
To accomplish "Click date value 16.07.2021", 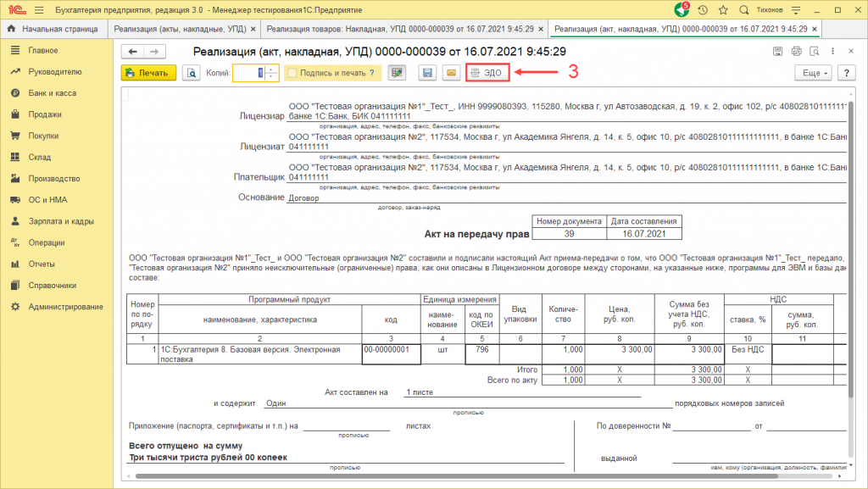I will [x=644, y=233].
